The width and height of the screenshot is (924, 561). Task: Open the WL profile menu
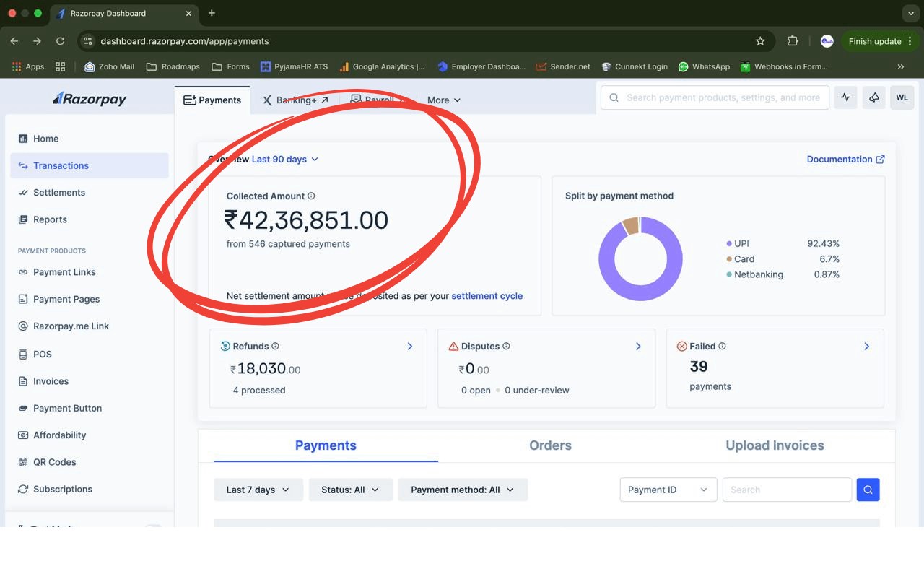[902, 97]
